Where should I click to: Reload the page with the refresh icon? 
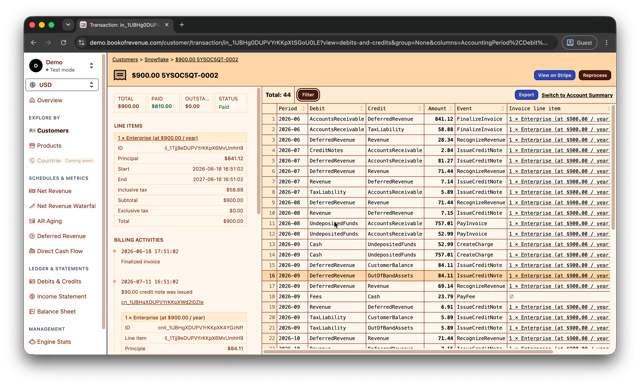pyautogui.click(x=63, y=42)
